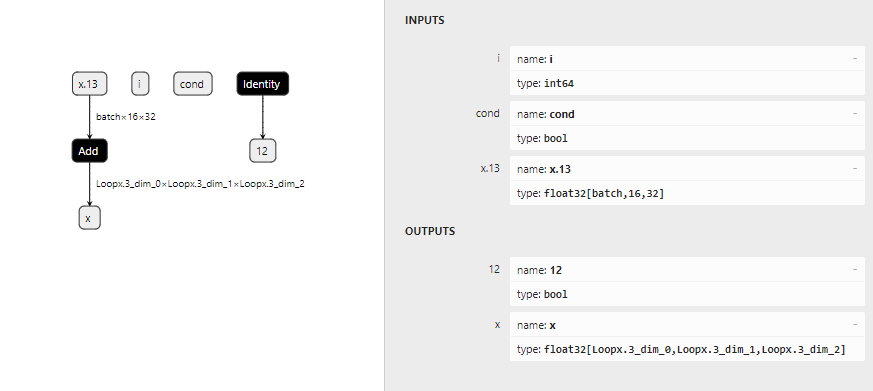Collapse the cond input entry
Viewport: 873px width, 391px height.
[x=855, y=114]
